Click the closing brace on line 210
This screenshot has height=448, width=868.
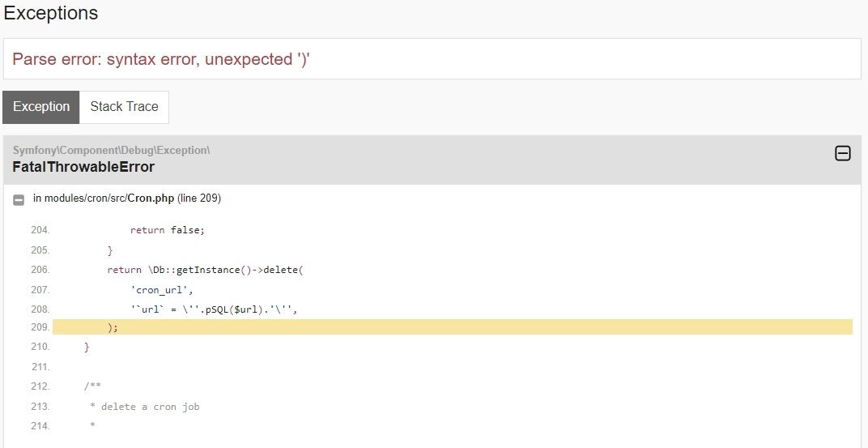(87, 348)
